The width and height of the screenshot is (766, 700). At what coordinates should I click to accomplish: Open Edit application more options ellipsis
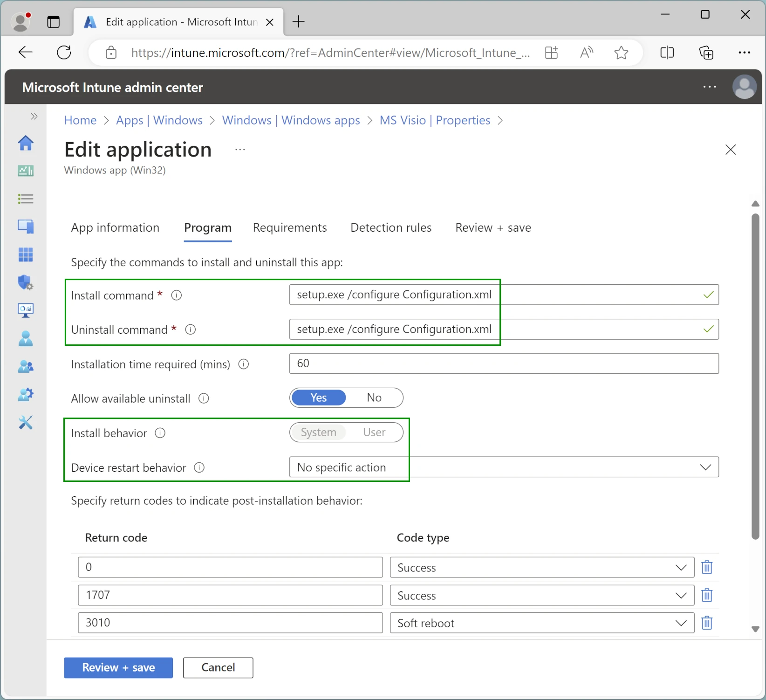pyautogui.click(x=240, y=150)
